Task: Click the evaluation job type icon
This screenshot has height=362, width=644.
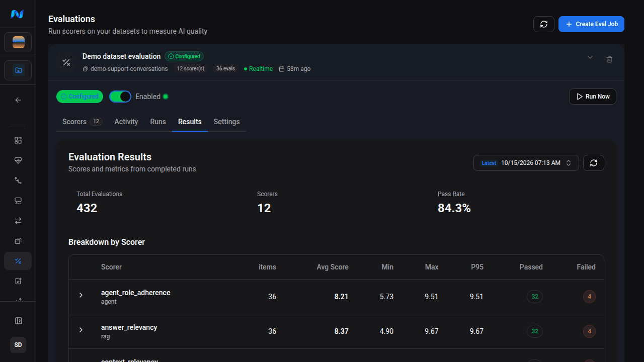Action: 66,62
